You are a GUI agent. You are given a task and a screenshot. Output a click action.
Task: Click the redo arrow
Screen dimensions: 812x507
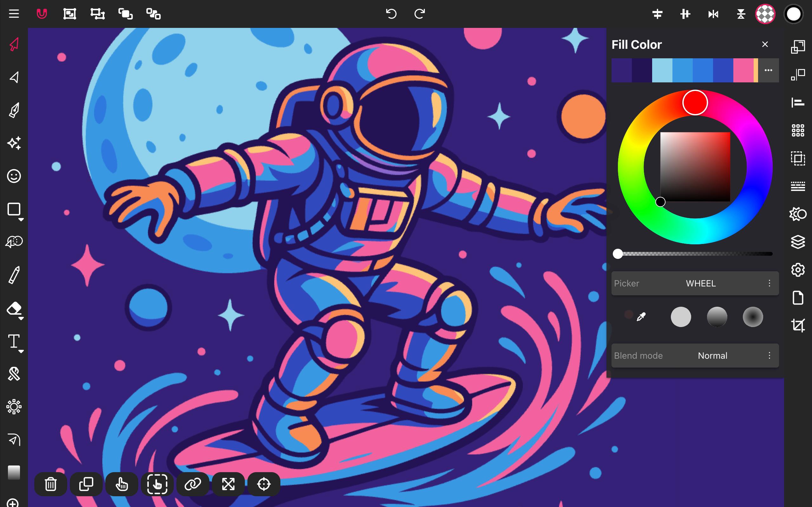click(419, 14)
